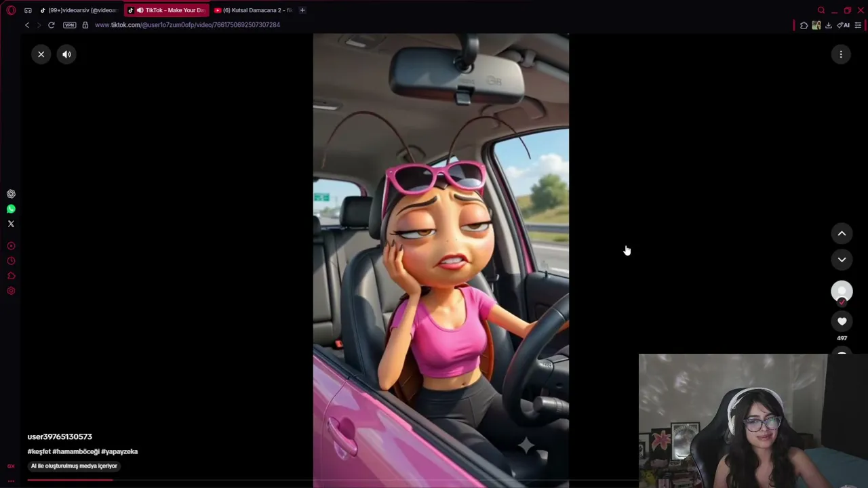Open the browser downloads panel
The height and width of the screenshot is (488, 868).
pos(828,25)
